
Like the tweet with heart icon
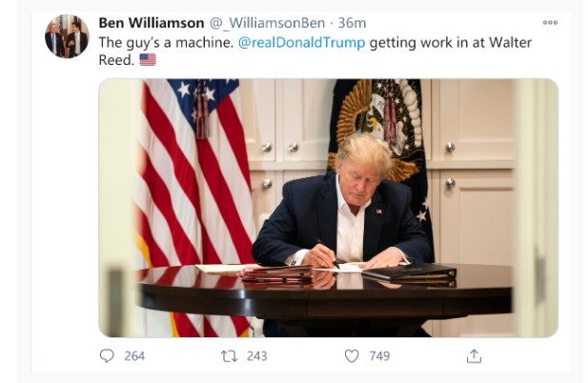(352, 356)
